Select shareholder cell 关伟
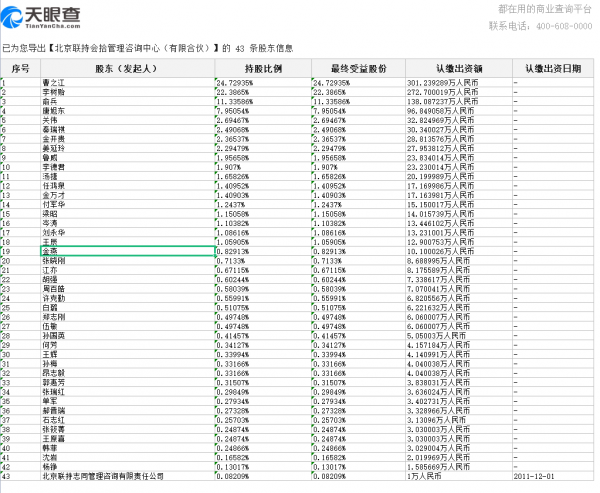The image size is (600, 493). [127, 120]
